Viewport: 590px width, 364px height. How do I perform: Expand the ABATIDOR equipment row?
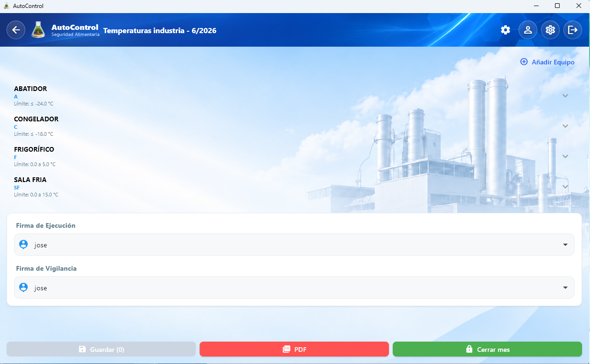[565, 96]
